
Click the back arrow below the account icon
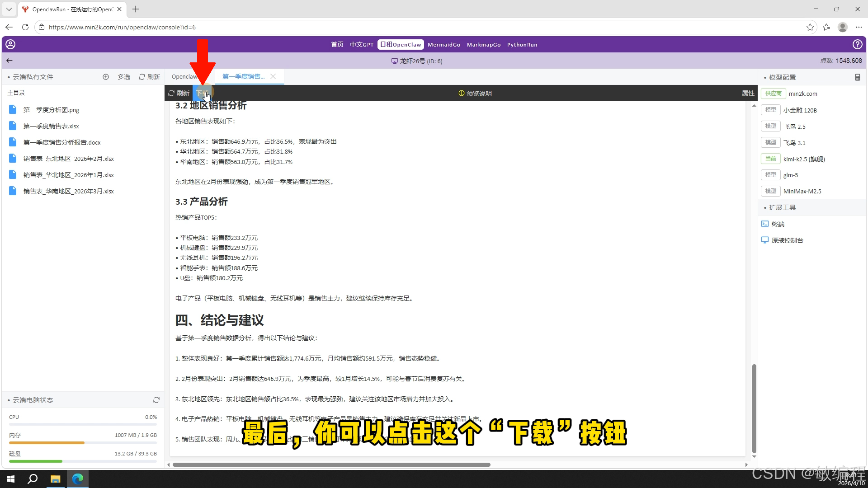[9, 61]
